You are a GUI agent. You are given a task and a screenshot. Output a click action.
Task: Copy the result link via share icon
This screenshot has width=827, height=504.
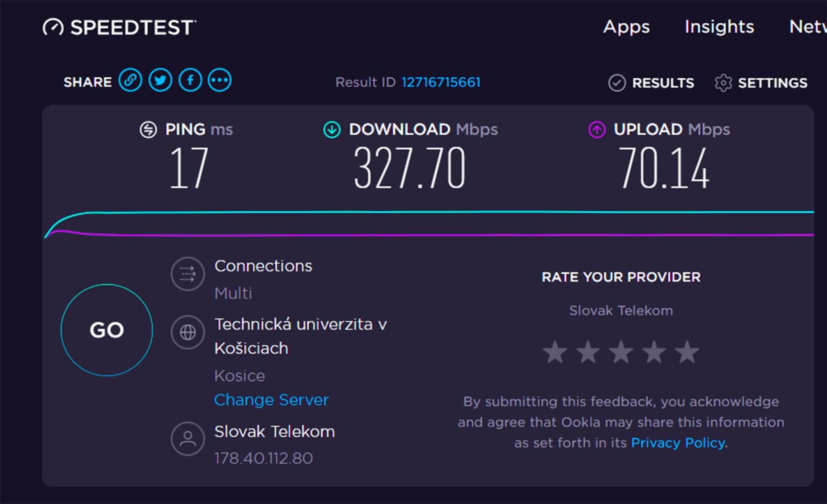pos(130,80)
